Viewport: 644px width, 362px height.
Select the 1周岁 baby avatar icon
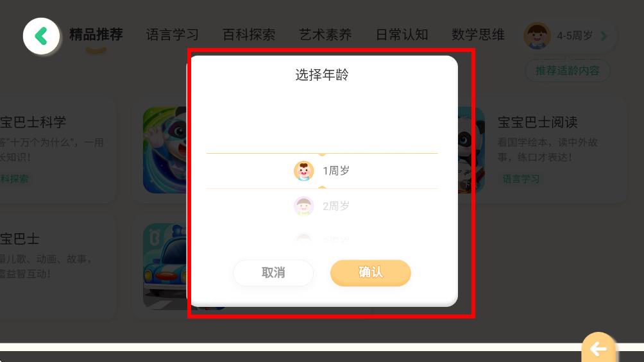304,170
